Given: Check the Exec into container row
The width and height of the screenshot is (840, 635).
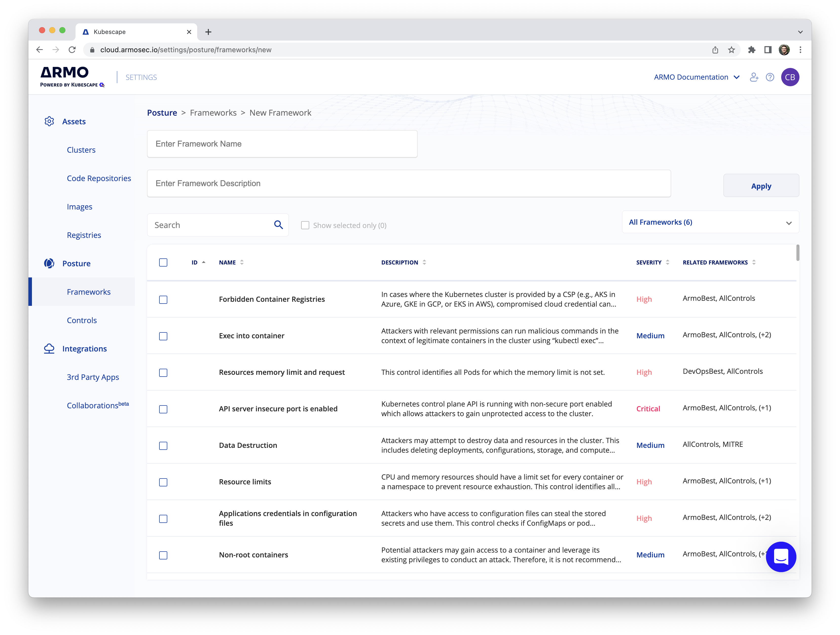Looking at the screenshot, I should 163,336.
